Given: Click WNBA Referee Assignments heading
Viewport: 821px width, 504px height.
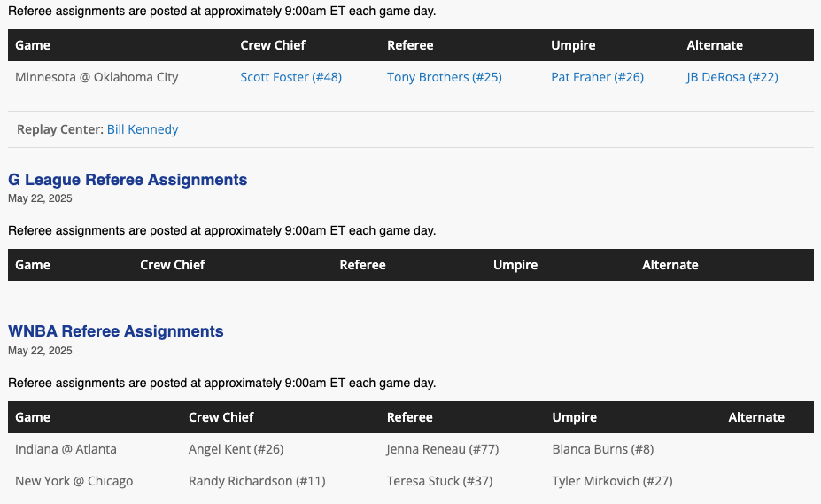Looking at the screenshot, I should [115, 331].
